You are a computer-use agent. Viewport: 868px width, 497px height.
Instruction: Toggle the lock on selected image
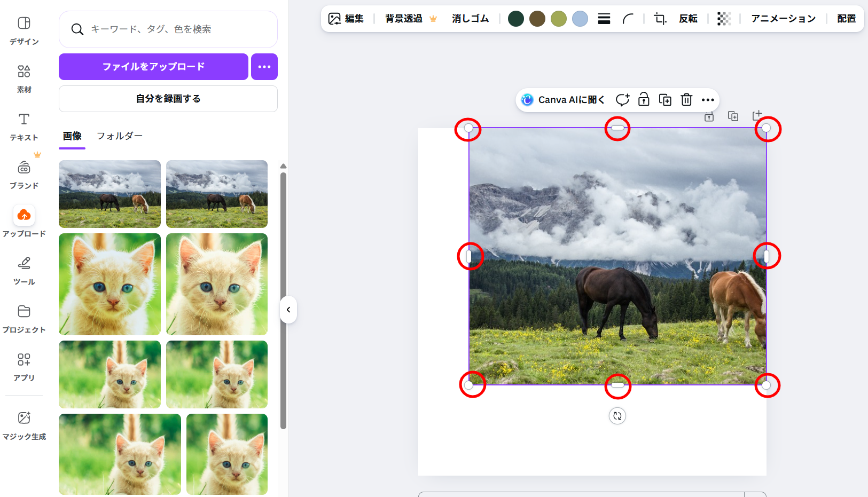[644, 100]
